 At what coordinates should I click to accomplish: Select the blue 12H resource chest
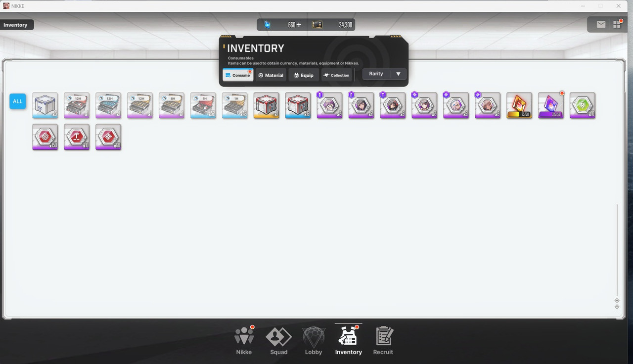pos(108,105)
